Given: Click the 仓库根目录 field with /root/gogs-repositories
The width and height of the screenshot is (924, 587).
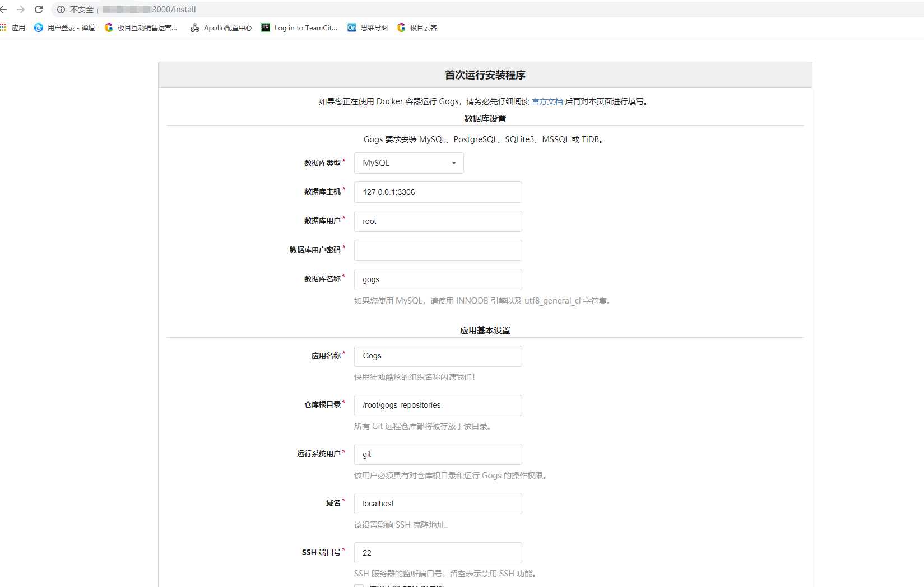Looking at the screenshot, I should point(438,405).
